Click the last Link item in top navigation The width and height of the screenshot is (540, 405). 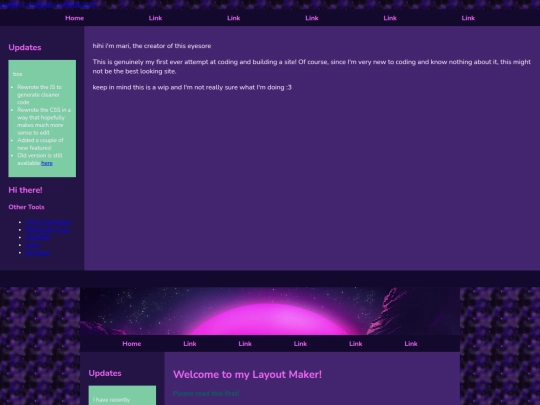[x=468, y=18]
